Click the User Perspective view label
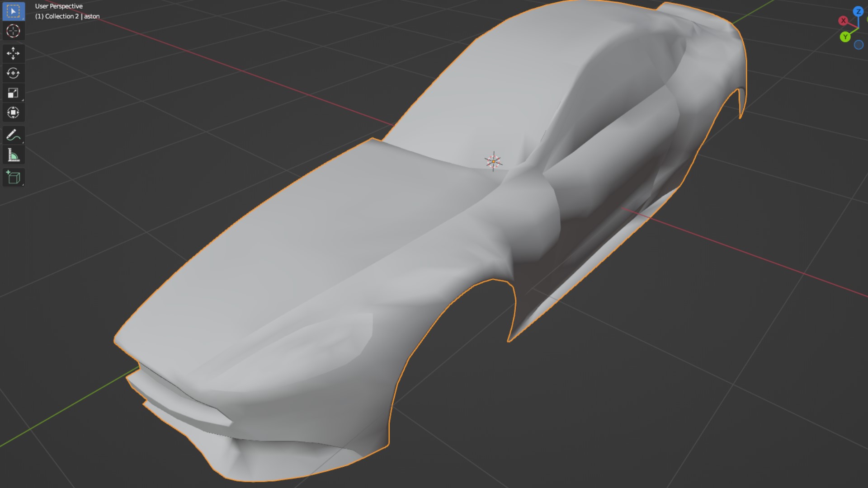The height and width of the screenshot is (488, 868). (59, 6)
